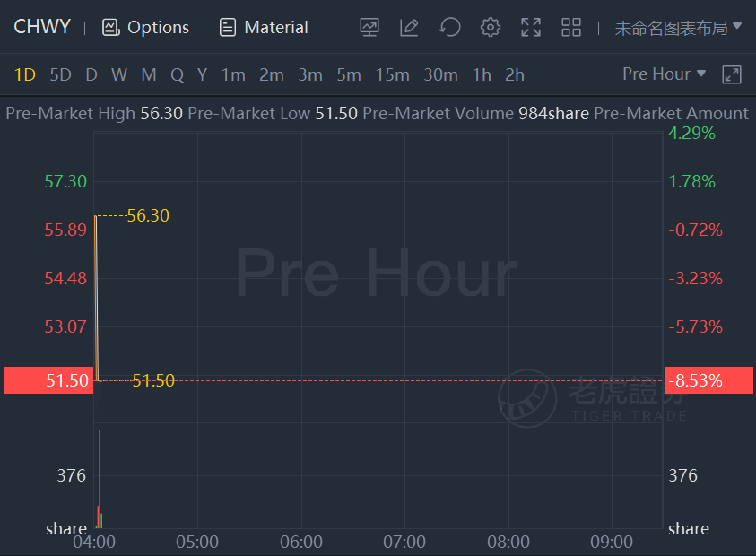Image resolution: width=756 pixels, height=556 pixels.
Task: Open chart settings gear icon
Action: tap(491, 27)
